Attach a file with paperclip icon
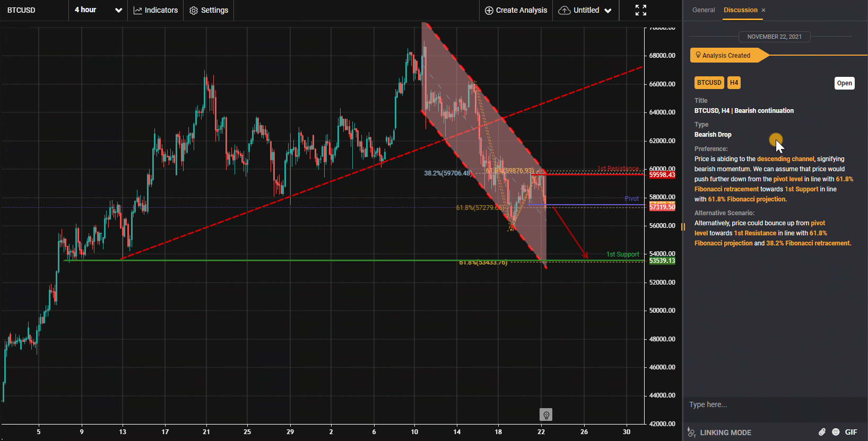868x441 pixels. tap(822, 432)
